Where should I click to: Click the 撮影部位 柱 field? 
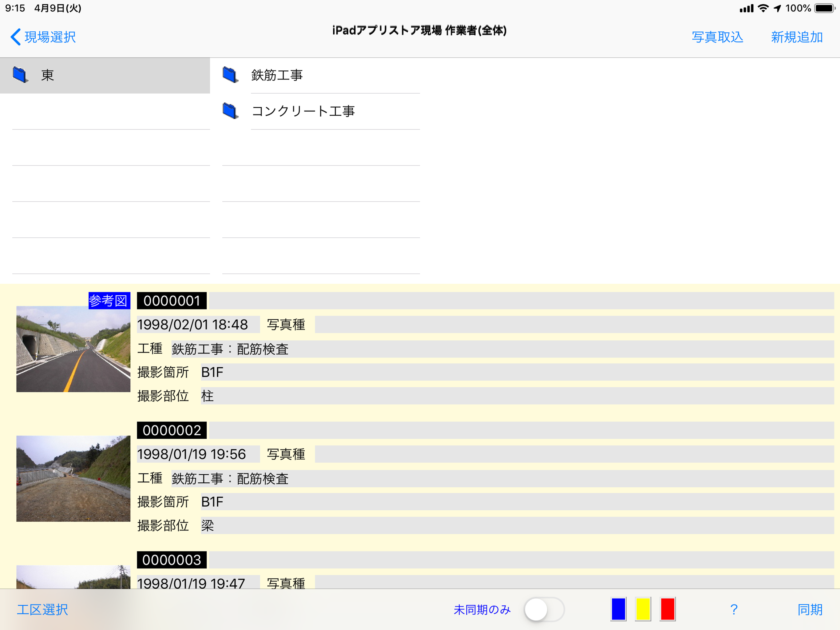[517, 396]
